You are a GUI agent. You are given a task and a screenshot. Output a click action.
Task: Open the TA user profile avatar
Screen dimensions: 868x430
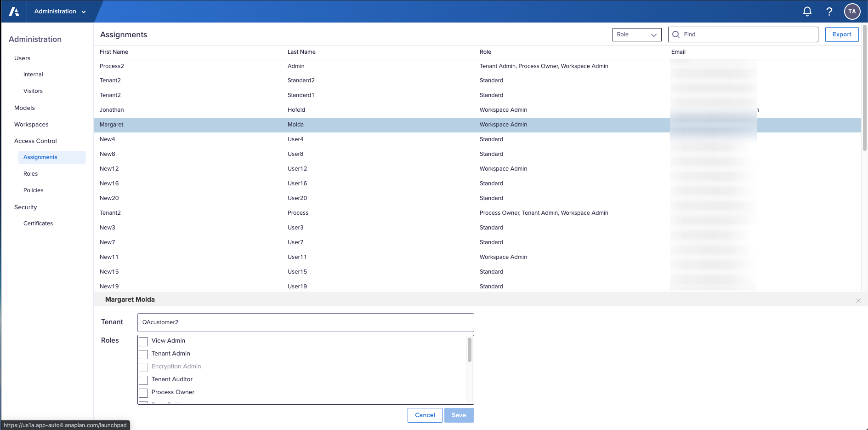(x=852, y=11)
